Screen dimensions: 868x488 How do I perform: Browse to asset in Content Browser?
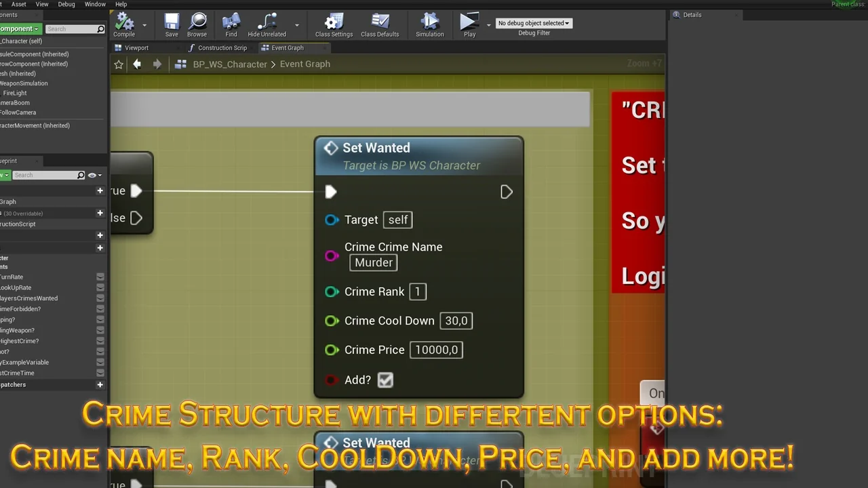[197, 25]
